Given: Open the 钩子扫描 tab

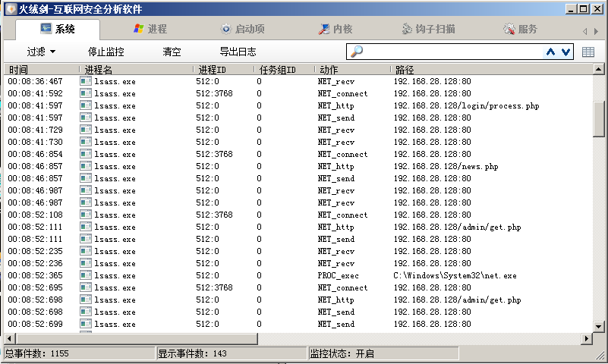Looking at the screenshot, I should pos(428,30).
